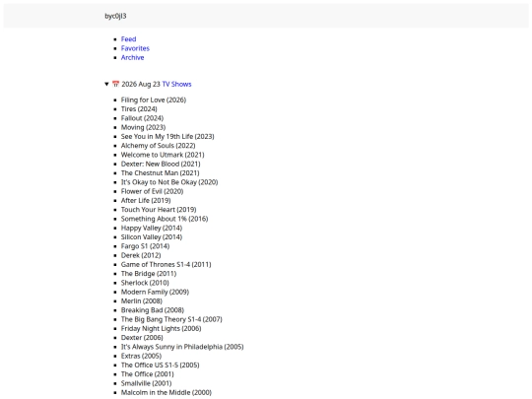The image size is (532, 399).
Task: Select the text 'Moving (2023)'
Action: coord(143,127)
